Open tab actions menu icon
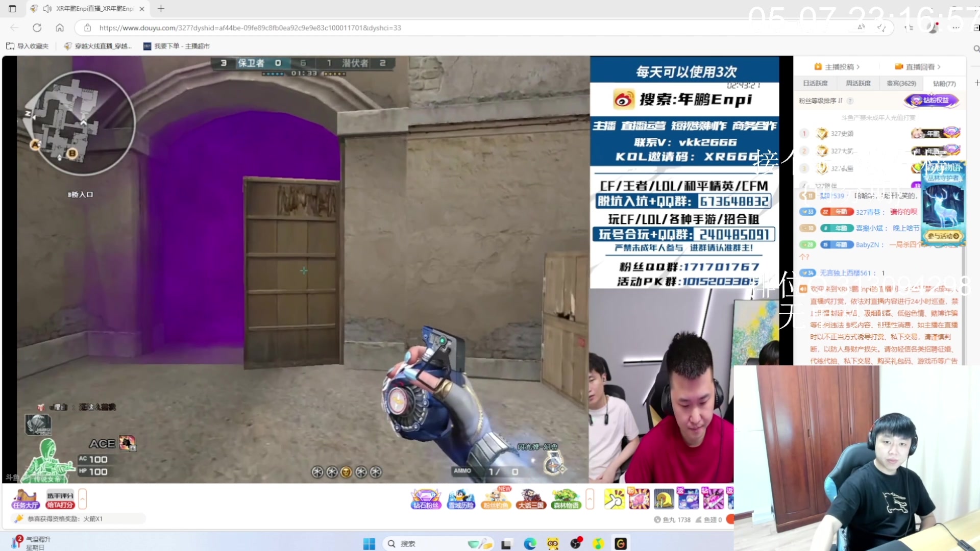The height and width of the screenshot is (551, 980). click(x=12, y=9)
